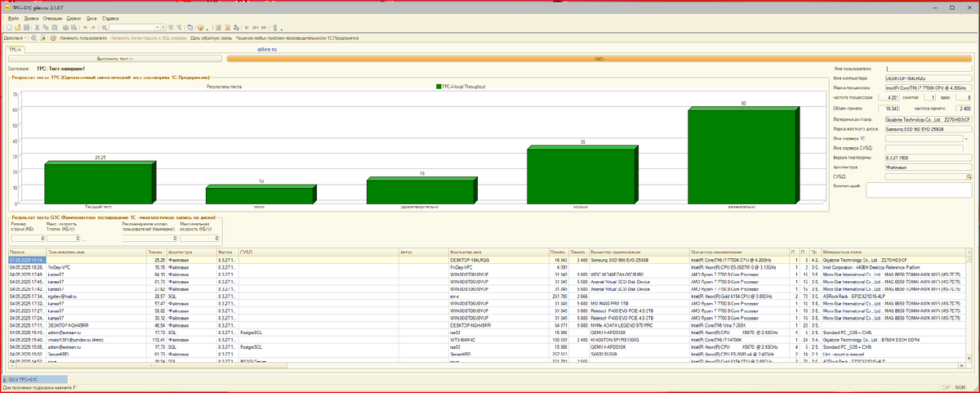This screenshot has width=980, height=393.
Task: Click the СУБД column header
Action: pos(319,252)
